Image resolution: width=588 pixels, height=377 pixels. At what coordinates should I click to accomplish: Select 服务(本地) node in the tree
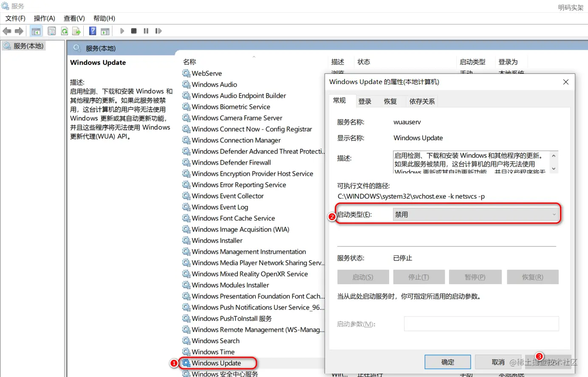(24, 46)
